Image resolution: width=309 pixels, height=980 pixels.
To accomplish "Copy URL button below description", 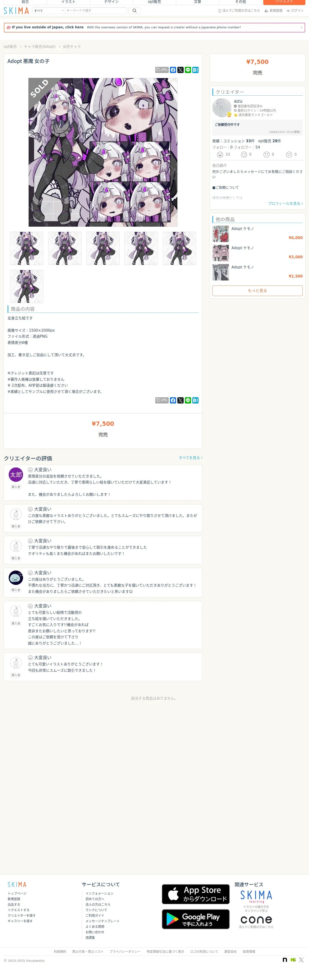I will (x=162, y=400).
